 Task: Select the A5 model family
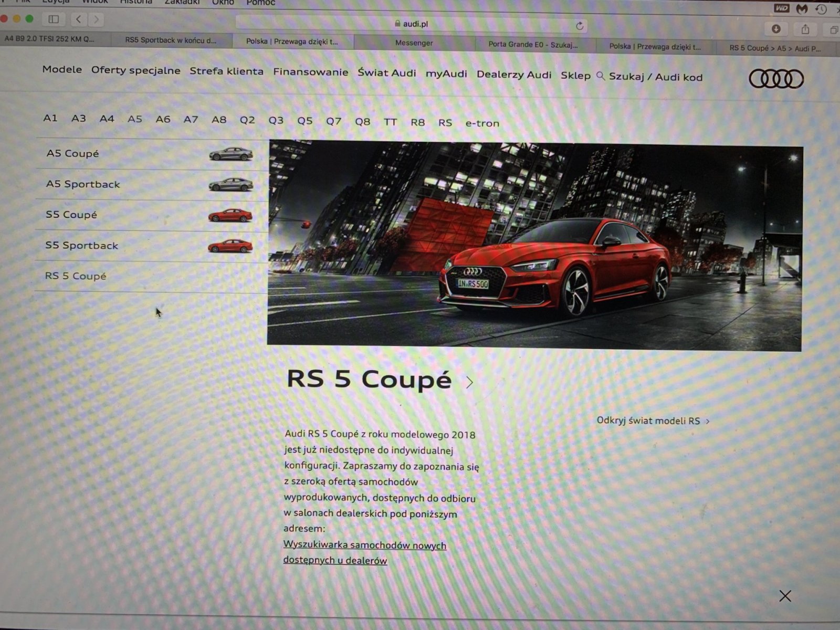135,119
